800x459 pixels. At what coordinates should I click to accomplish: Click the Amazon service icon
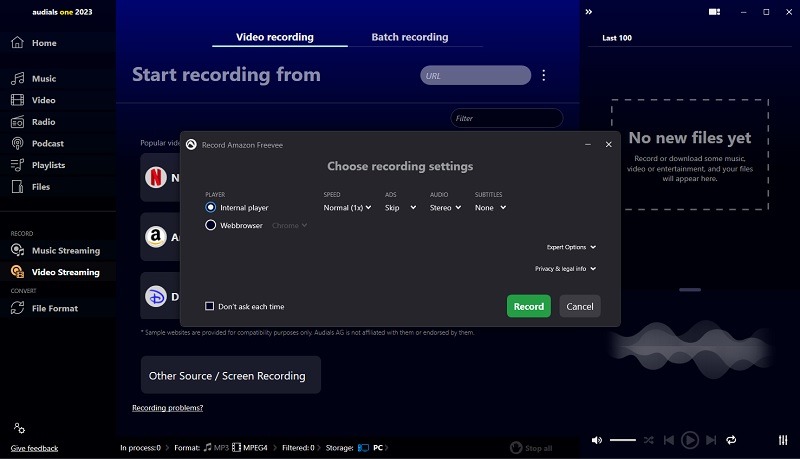point(156,237)
